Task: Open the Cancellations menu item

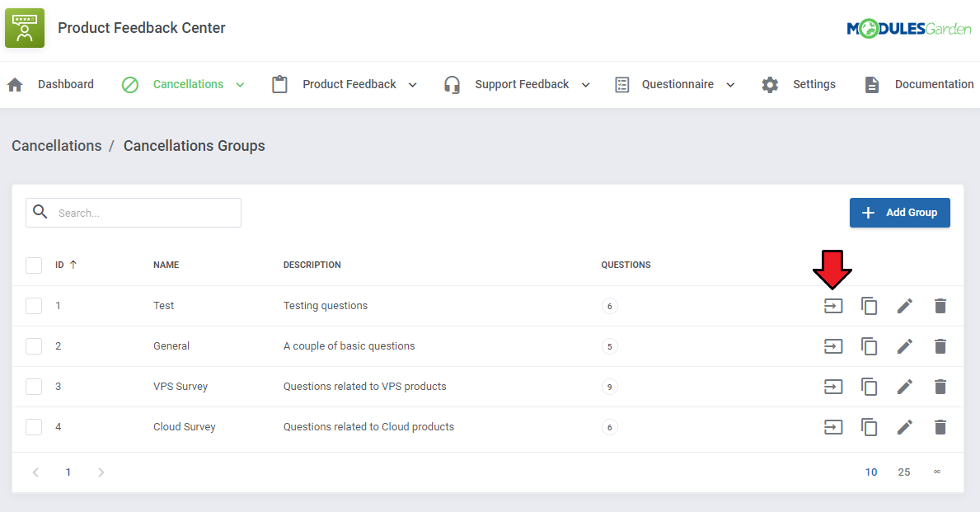Action: pos(188,84)
